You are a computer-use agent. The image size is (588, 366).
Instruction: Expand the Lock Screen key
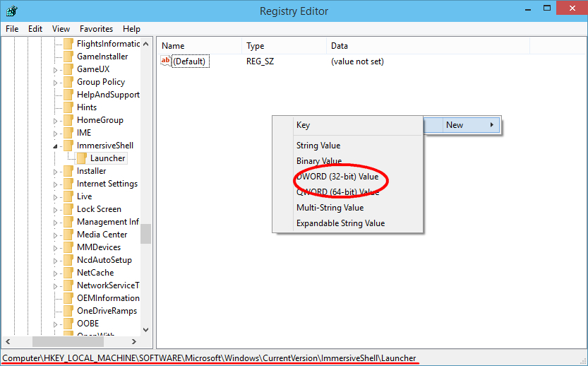pyautogui.click(x=56, y=210)
